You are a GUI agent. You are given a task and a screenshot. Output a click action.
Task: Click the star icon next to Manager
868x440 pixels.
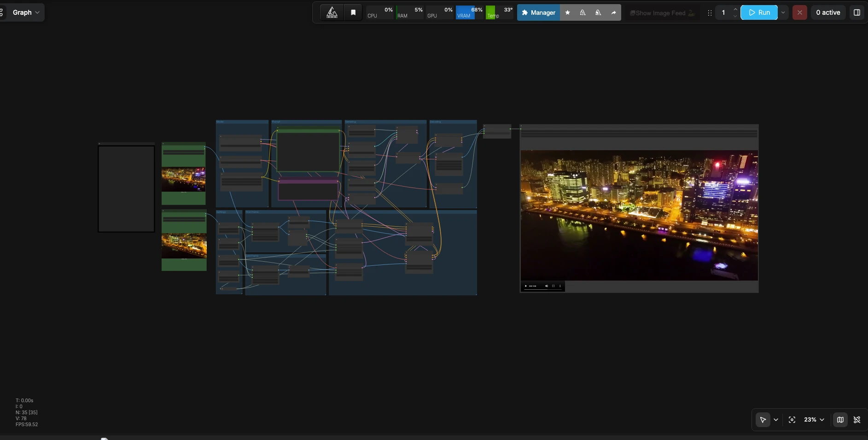(x=567, y=12)
